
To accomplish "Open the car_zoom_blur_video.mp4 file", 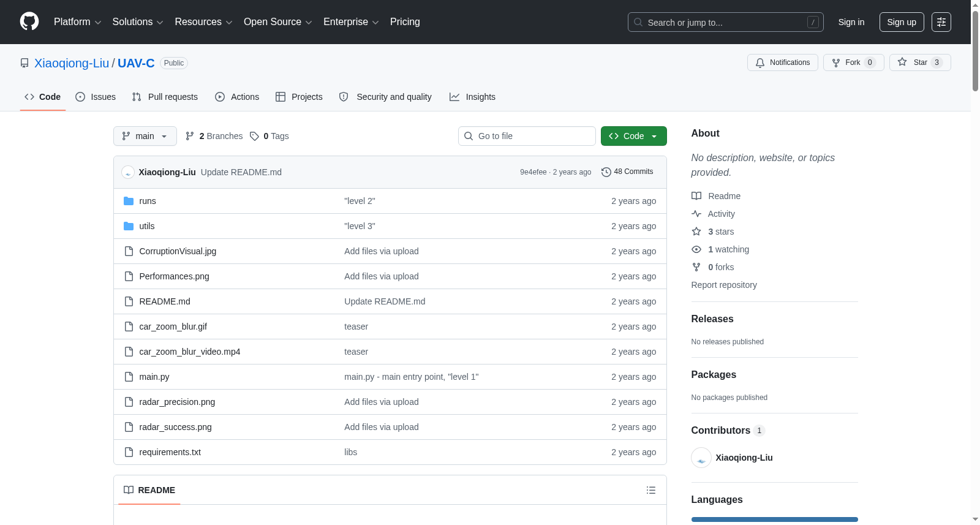I will [x=190, y=352].
